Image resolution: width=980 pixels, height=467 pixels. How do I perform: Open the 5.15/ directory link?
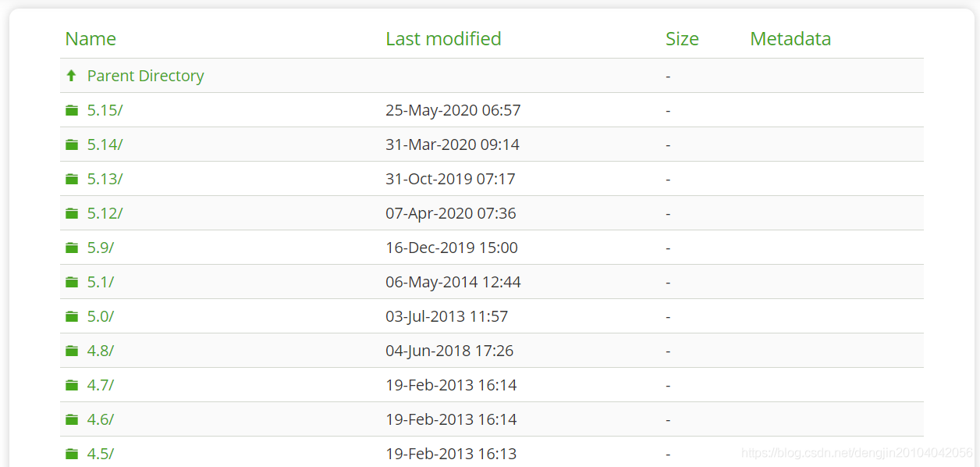coord(105,110)
